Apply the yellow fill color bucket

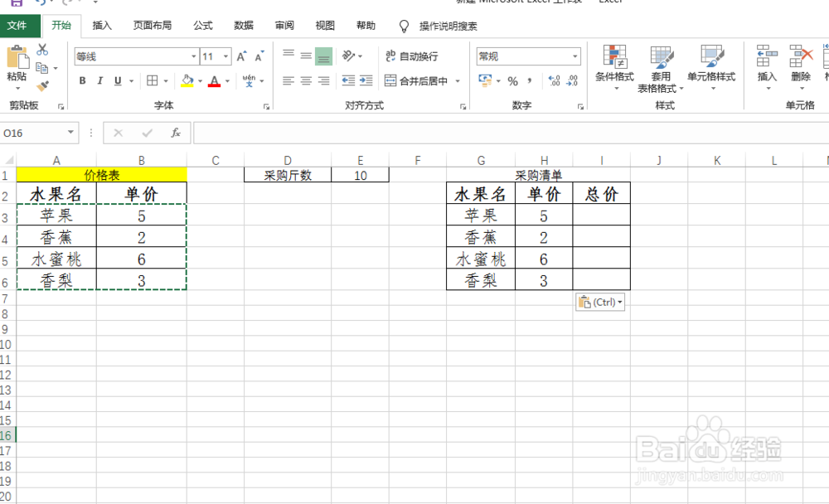[187, 81]
